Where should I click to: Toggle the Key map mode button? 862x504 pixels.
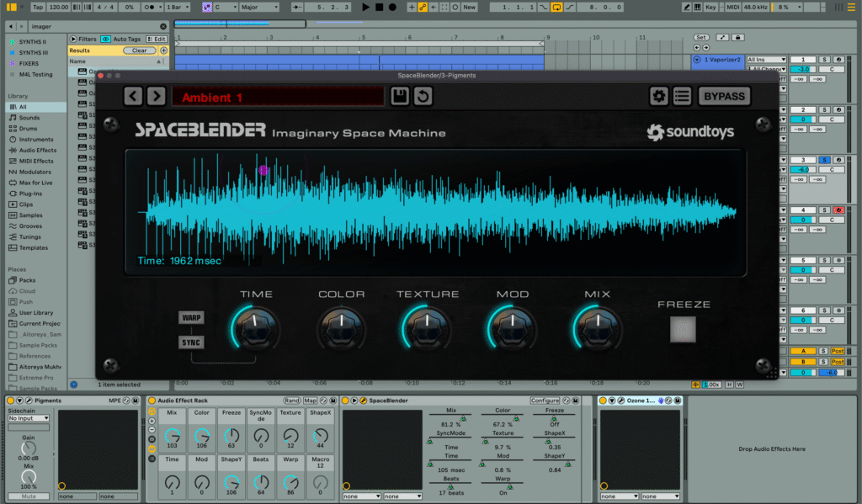[x=710, y=7]
